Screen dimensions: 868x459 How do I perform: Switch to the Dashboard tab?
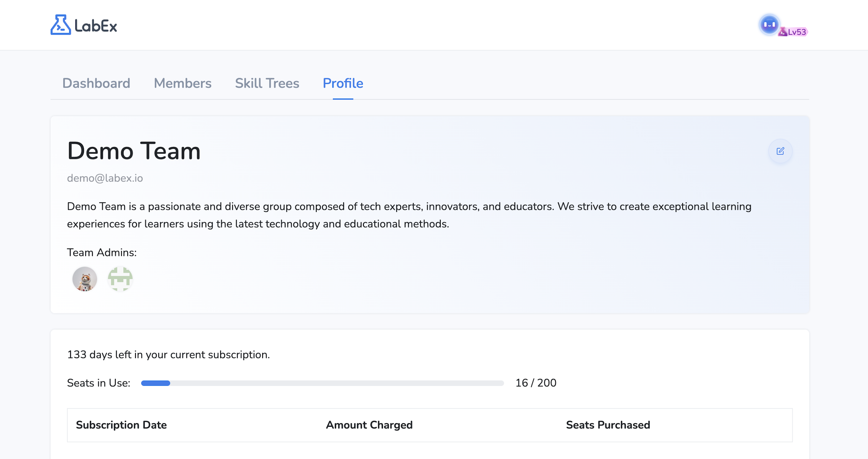click(96, 83)
